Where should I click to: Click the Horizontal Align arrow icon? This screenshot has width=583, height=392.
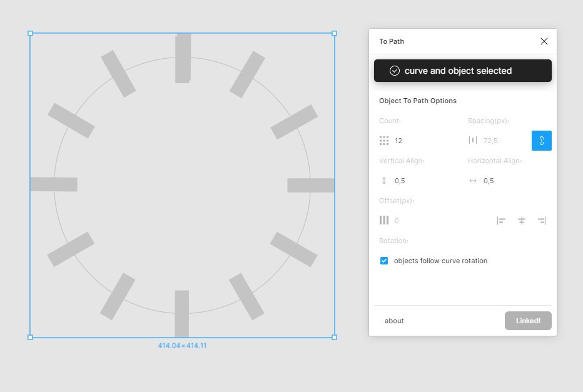coord(472,181)
